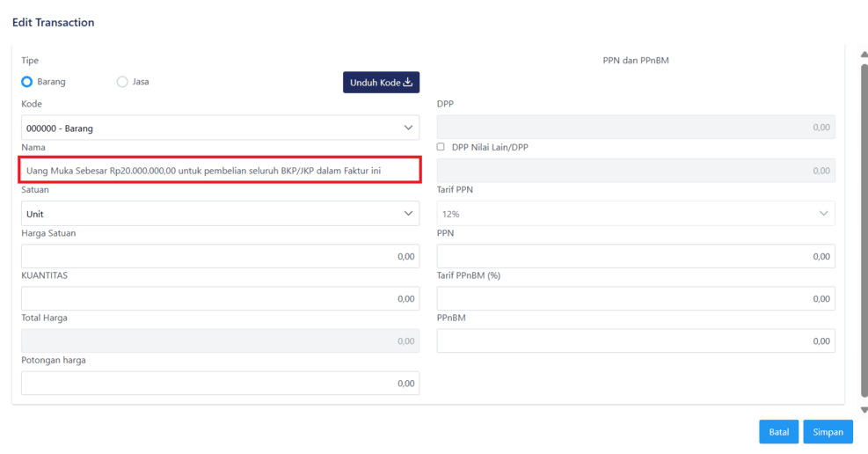Select the Barang radio option
Image resolution: width=868 pixels, height=454 pixels.
(x=27, y=82)
